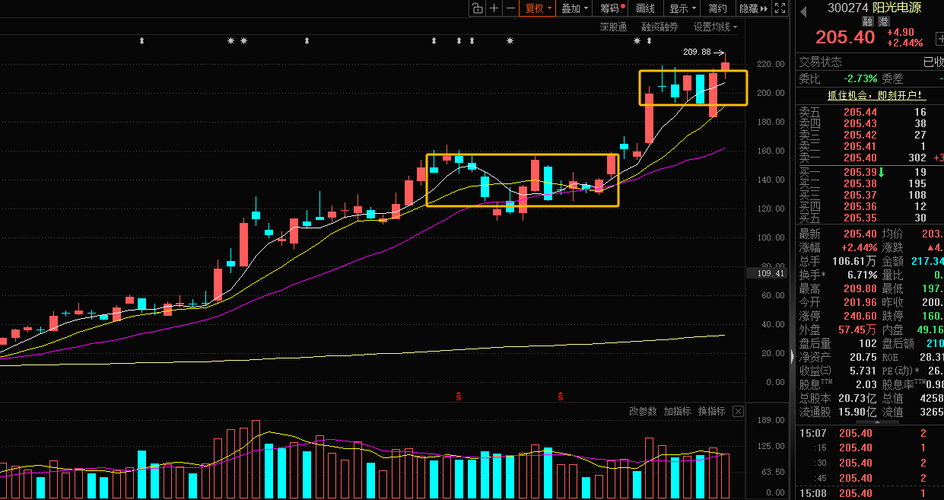Click the 换手 6.71% value
The width and height of the screenshot is (944, 500).
(x=861, y=274)
